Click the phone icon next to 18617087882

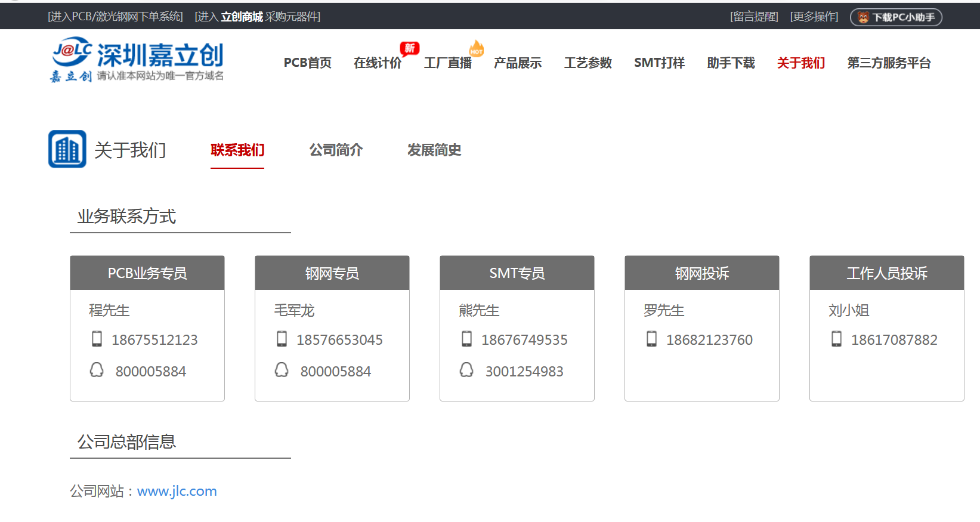836,339
